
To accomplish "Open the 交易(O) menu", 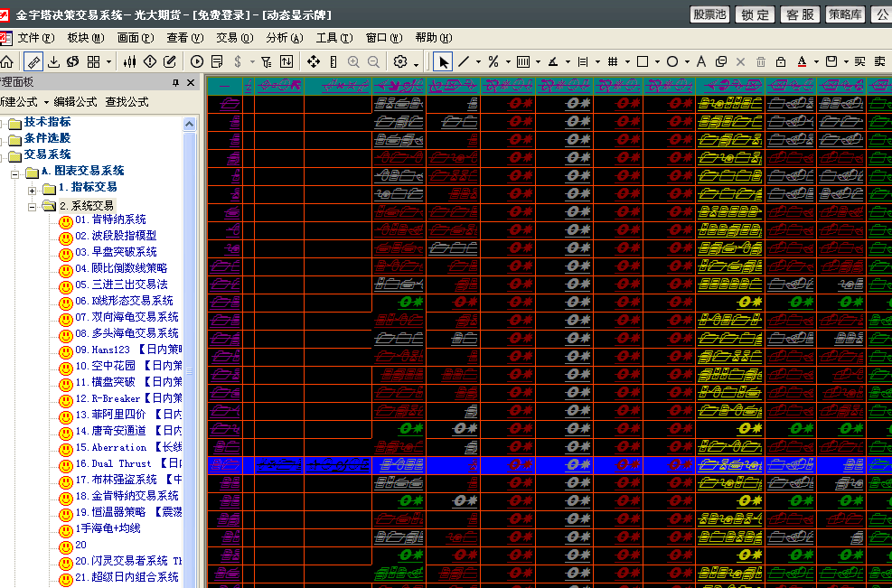I will pos(234,38).
